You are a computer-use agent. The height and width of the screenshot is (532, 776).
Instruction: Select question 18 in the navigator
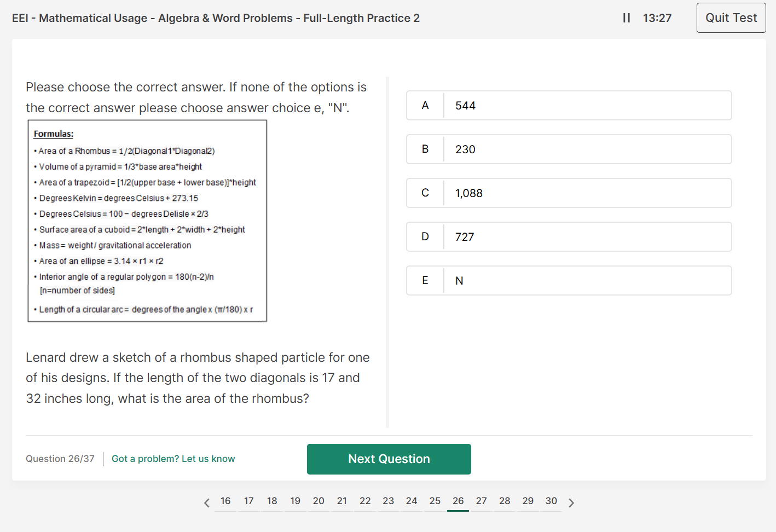click(x=272, y=501)
